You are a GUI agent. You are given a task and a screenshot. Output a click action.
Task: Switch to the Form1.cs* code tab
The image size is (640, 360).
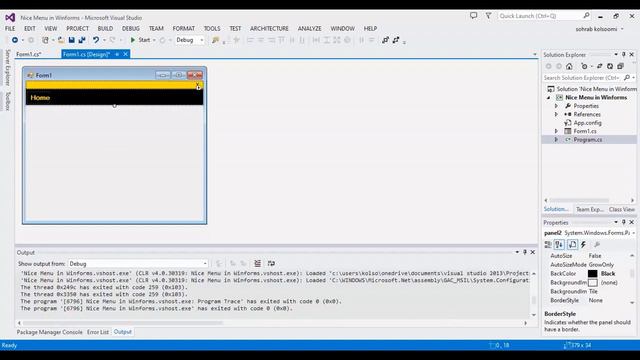click(29, 54)
